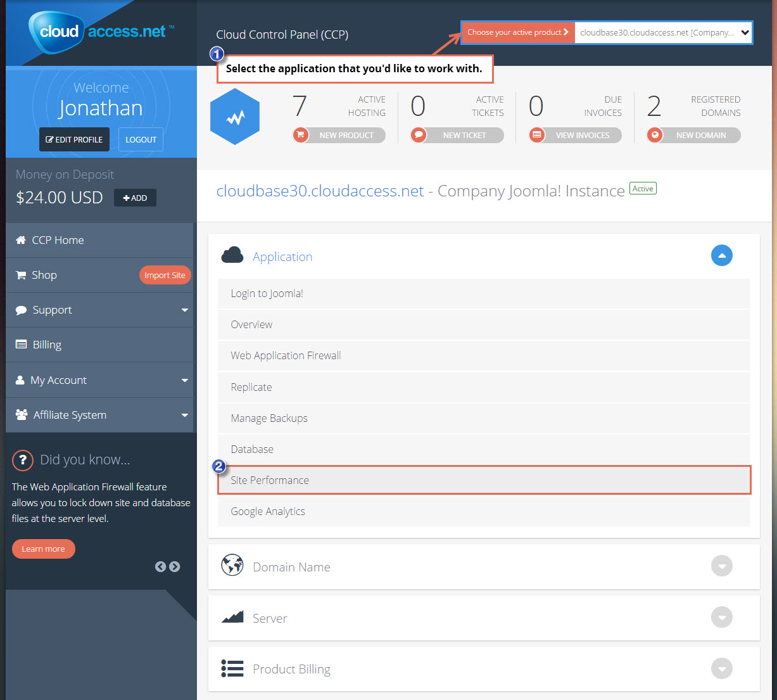Click the Server section heading
Viewport: 777px width, 700px height.
(x=270, y=618)
